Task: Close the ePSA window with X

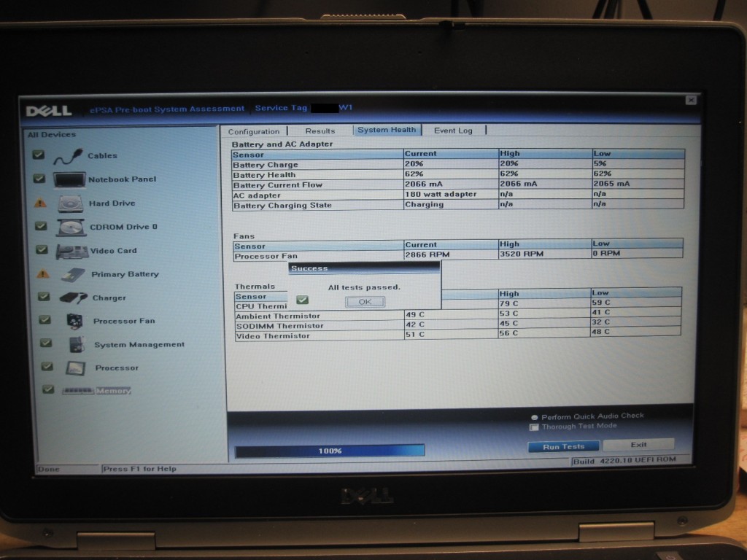Action: 691,100
